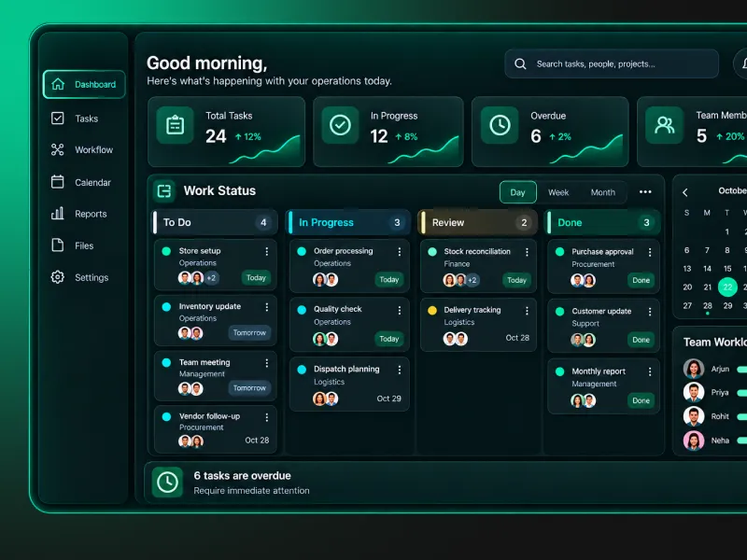This screenshot has height=560, width=747.
Task: Open options menu for Vendor follow-up task
Action: point(267,417)
